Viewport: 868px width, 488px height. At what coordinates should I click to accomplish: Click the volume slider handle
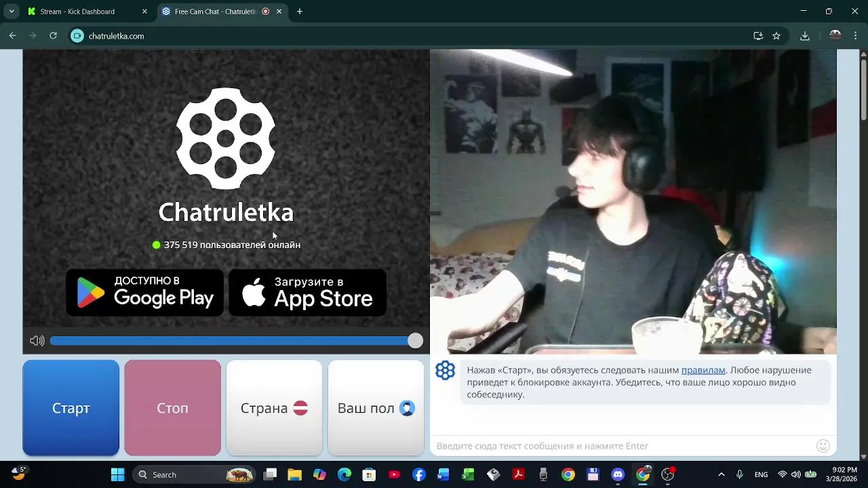click(x=415, y=341)
